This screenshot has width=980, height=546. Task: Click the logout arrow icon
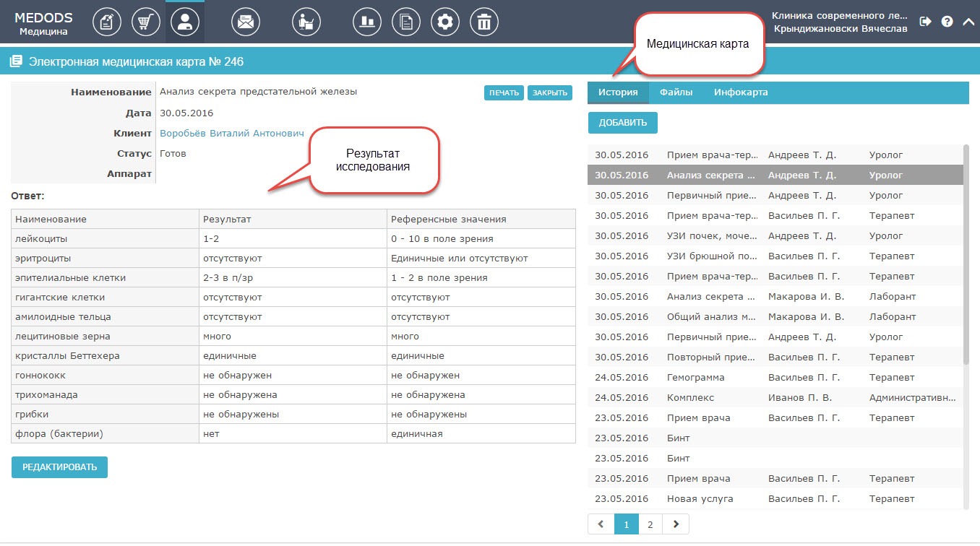pyautogui.click(x=925, y=22)
